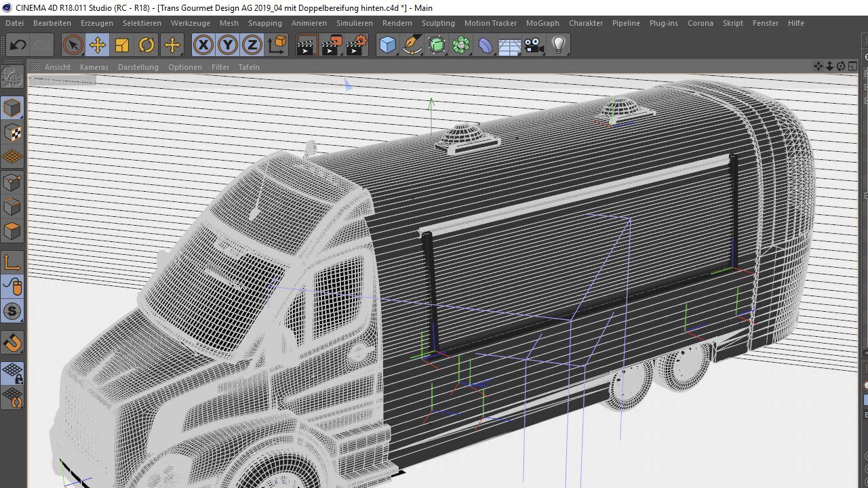
Task: Open the Cube primitives palette
Action: coord(387,45)
